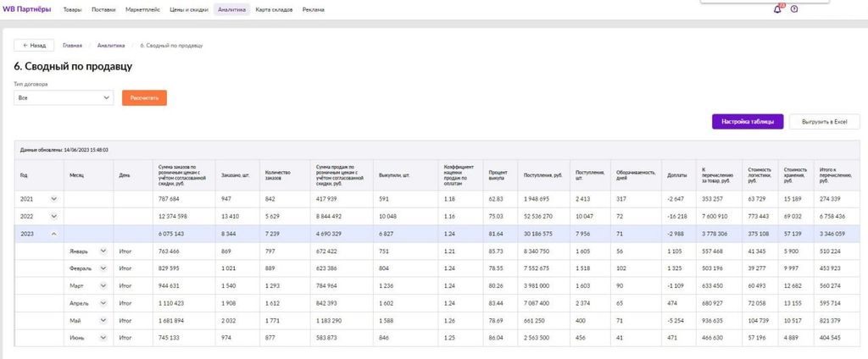The width and height of the screenshot is (868, 359).
Task: Expand the Январь month row
Action: [x=103, y=251]
